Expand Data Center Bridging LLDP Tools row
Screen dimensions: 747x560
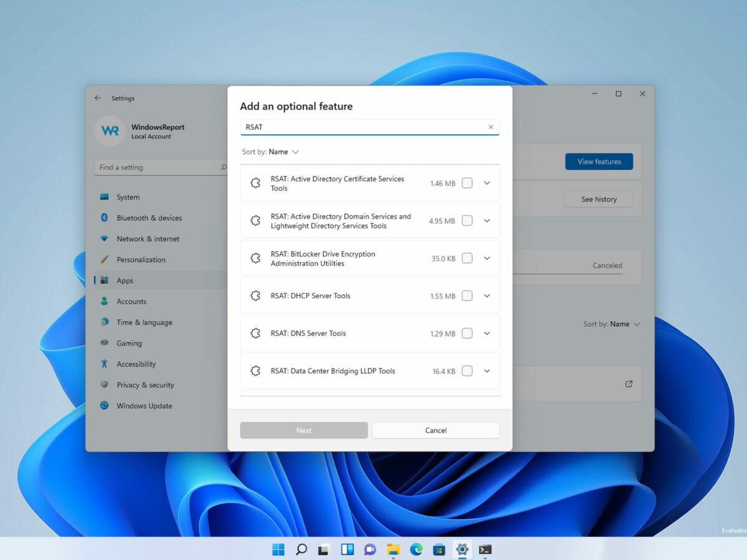[487, 371]
